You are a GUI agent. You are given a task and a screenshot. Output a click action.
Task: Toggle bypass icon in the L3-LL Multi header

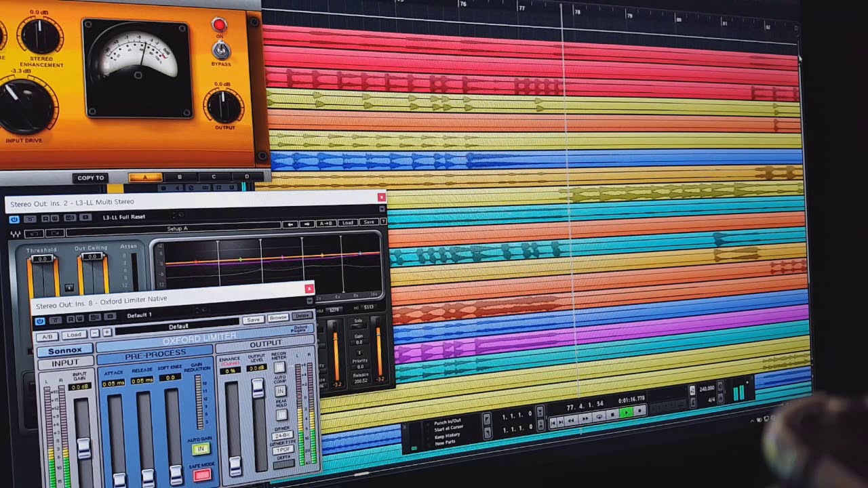(30, 219)
